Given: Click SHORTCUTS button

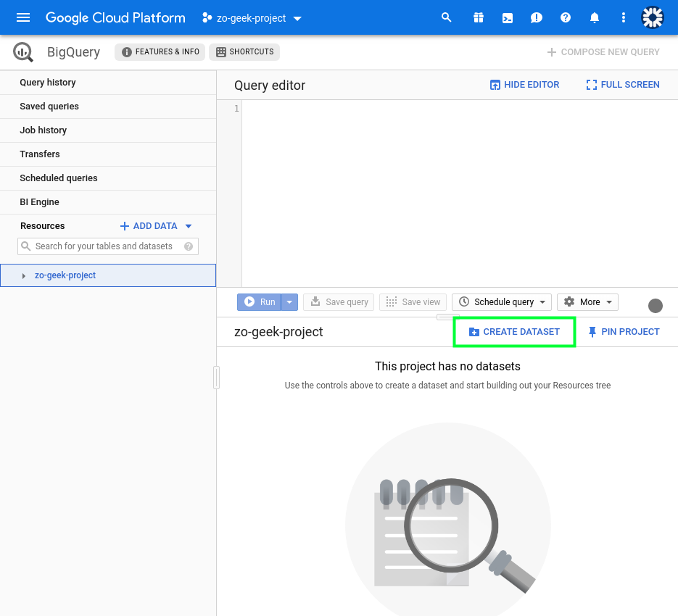Looking at the screenshot, I should click(244, 52).
